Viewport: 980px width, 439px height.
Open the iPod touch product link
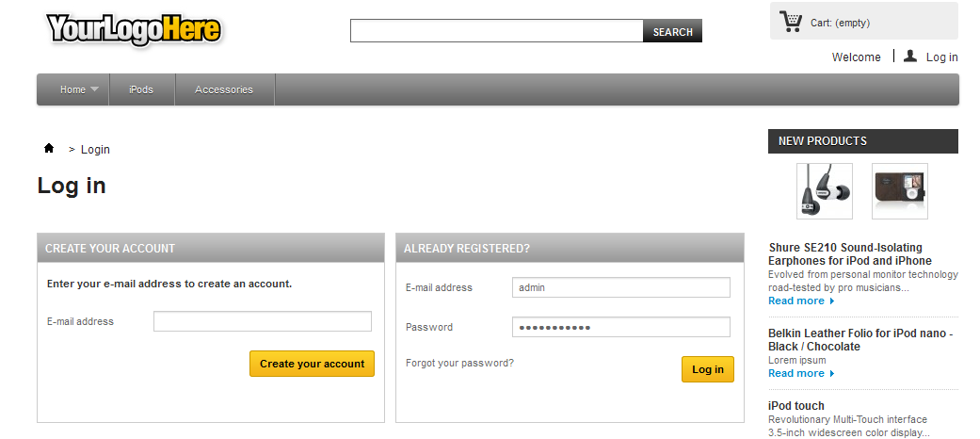[x=796, y=406]
